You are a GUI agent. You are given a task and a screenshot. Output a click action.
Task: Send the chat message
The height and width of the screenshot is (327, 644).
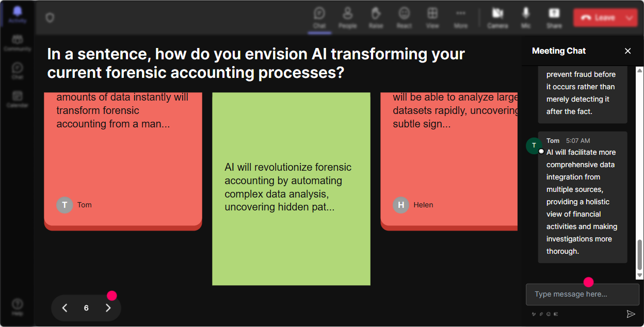pos(631,314)
